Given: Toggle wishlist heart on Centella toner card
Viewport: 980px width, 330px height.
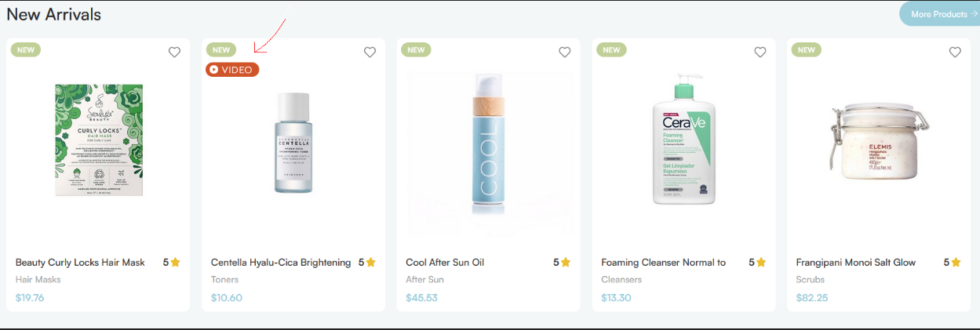Looking at the screenshot, I should (x=370, y=53).
